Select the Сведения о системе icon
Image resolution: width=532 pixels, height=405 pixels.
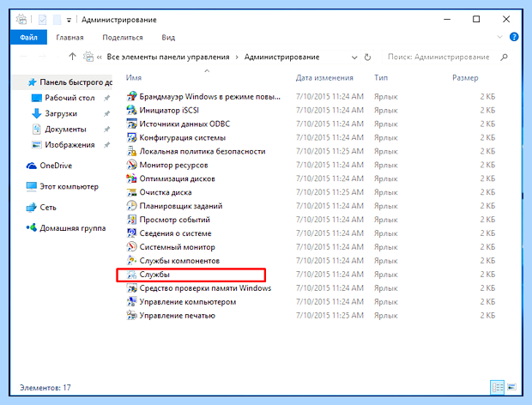coord(131,233)
